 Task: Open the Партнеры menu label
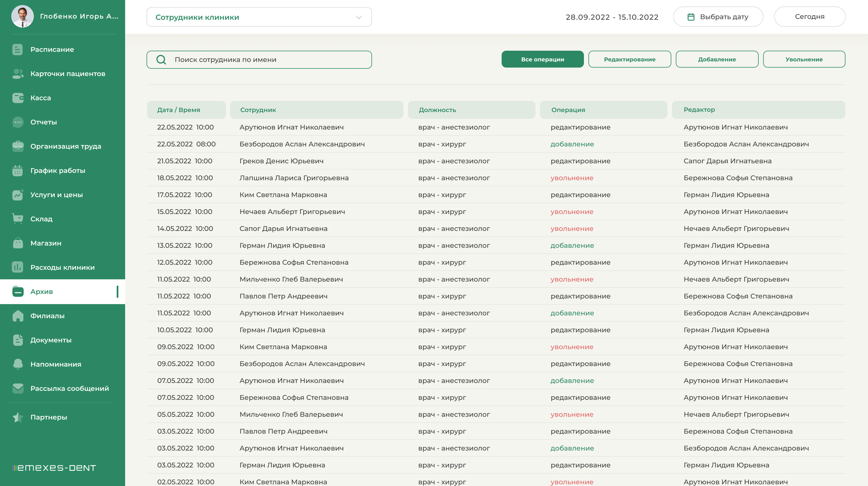coord(48,417)
